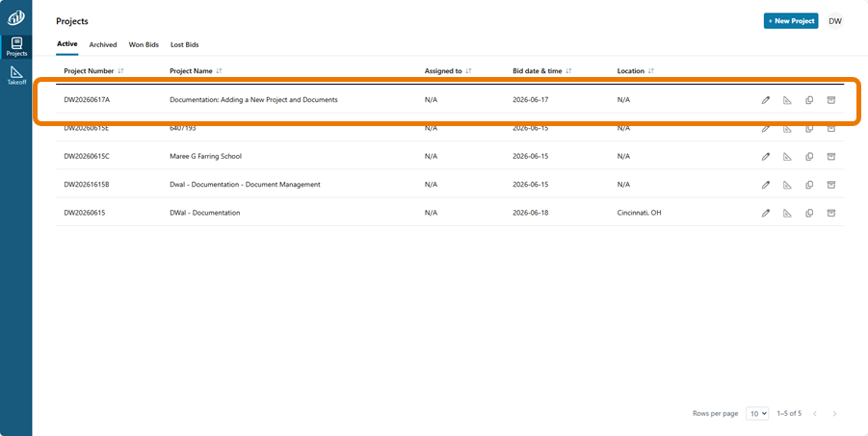Select project name Documentation: Adding a New Project and Documents

[x=253, y=100]
